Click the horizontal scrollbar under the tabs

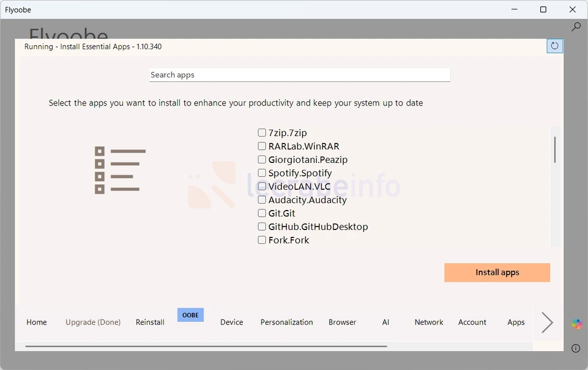[x=206, y=346]
